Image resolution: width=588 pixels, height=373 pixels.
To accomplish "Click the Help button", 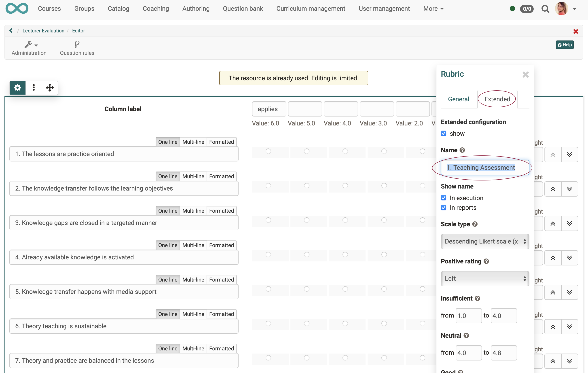I will (x=565, y=45).
